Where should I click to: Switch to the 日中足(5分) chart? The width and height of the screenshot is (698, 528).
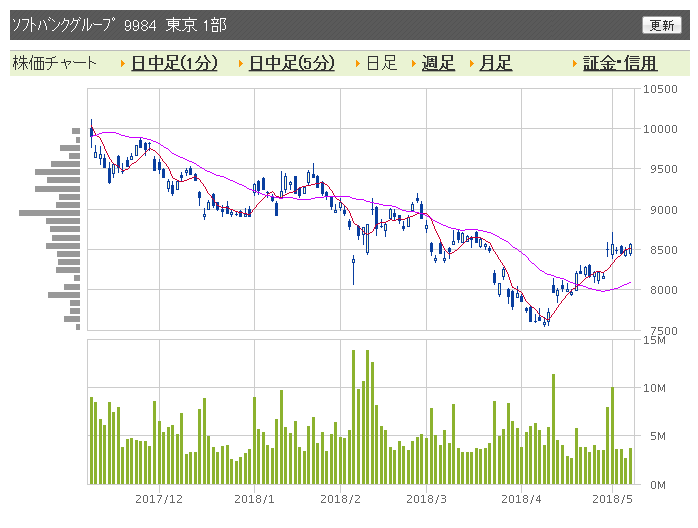[292, 63]
